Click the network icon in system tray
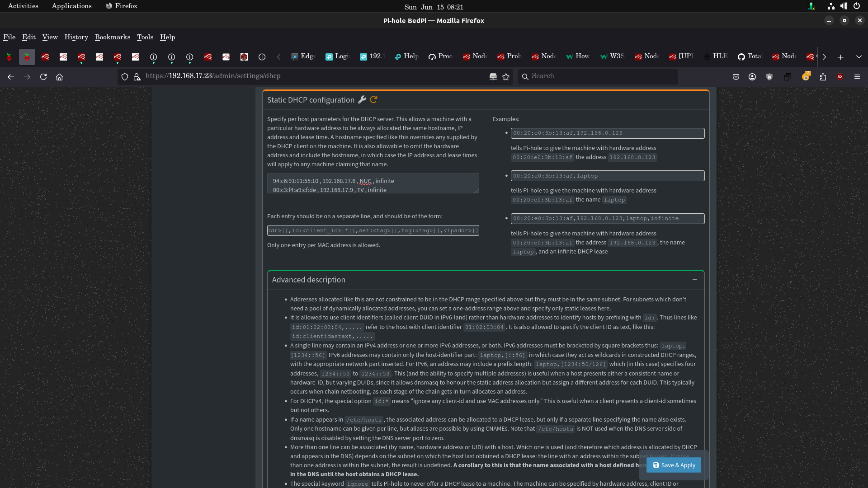 click(831, 6)
